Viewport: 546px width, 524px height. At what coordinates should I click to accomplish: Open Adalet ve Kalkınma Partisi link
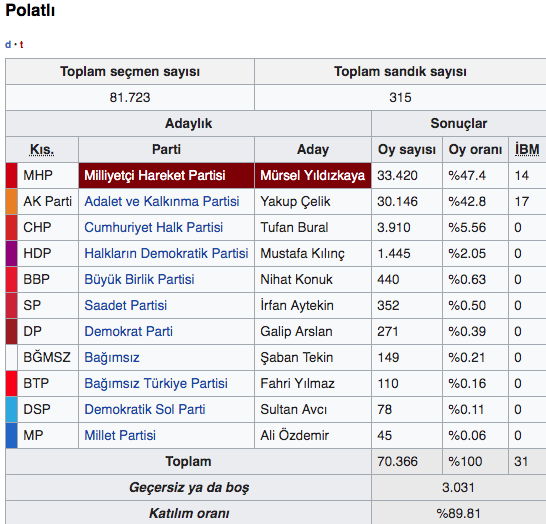pos(162,202)
